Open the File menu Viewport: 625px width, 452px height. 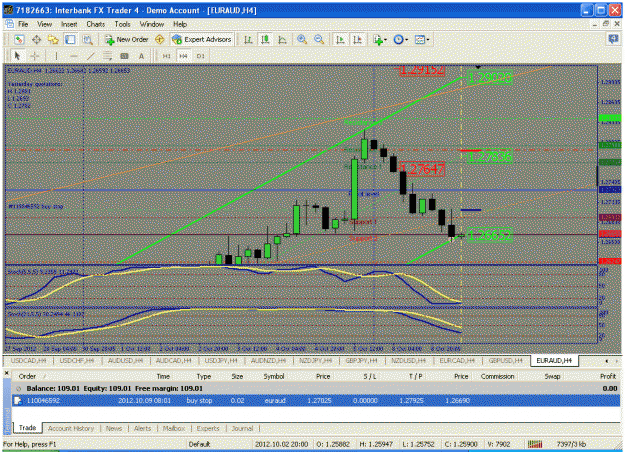click(23, 24)
